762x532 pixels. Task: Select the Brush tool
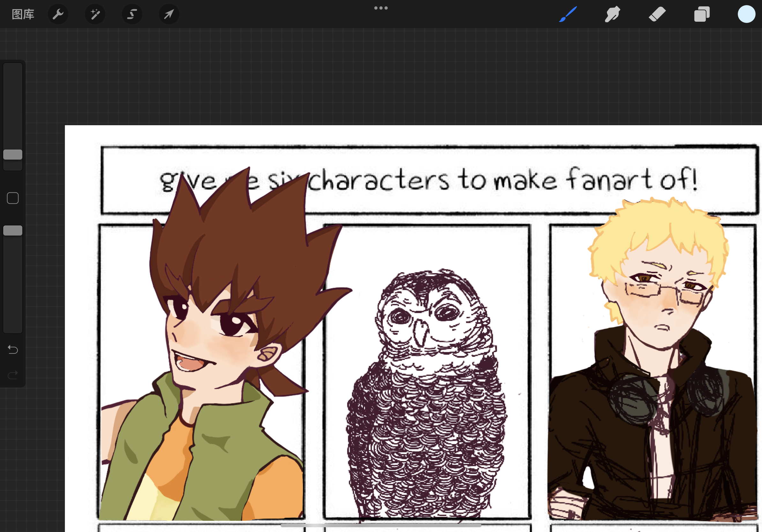pyautogui.click(x=568, y=14)
